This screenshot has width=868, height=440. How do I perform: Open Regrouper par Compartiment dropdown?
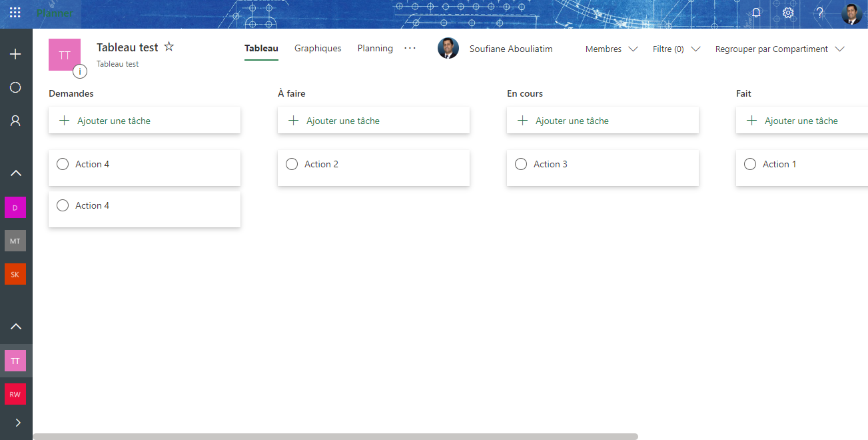779,49
